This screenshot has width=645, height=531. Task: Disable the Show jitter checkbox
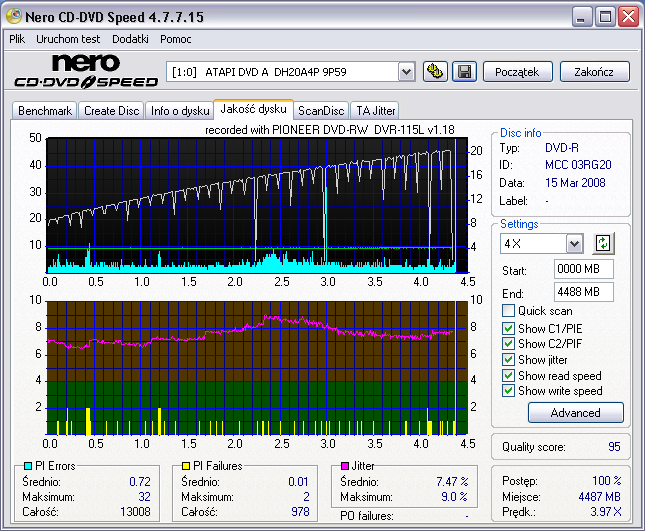(x=508, y=359)
